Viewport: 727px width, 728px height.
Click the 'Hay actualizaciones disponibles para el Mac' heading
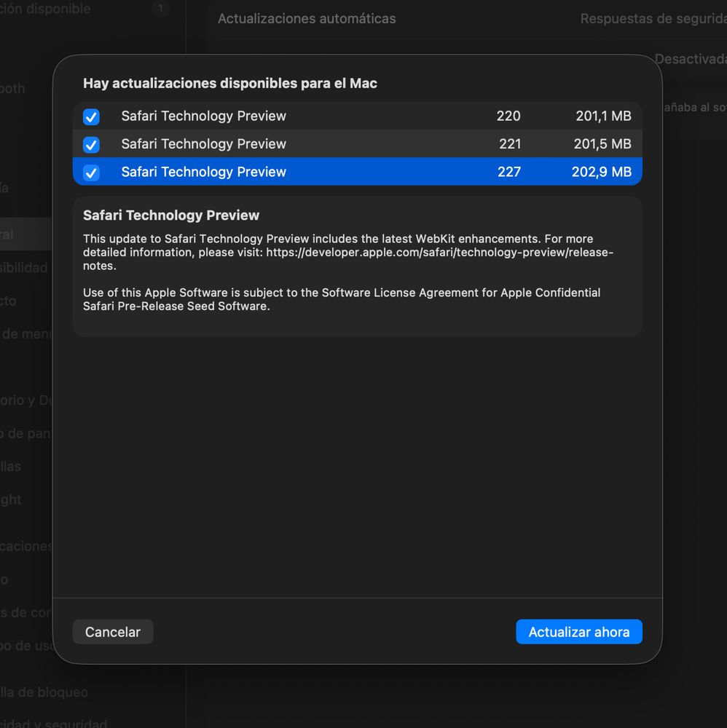click(x=230, y=84)
